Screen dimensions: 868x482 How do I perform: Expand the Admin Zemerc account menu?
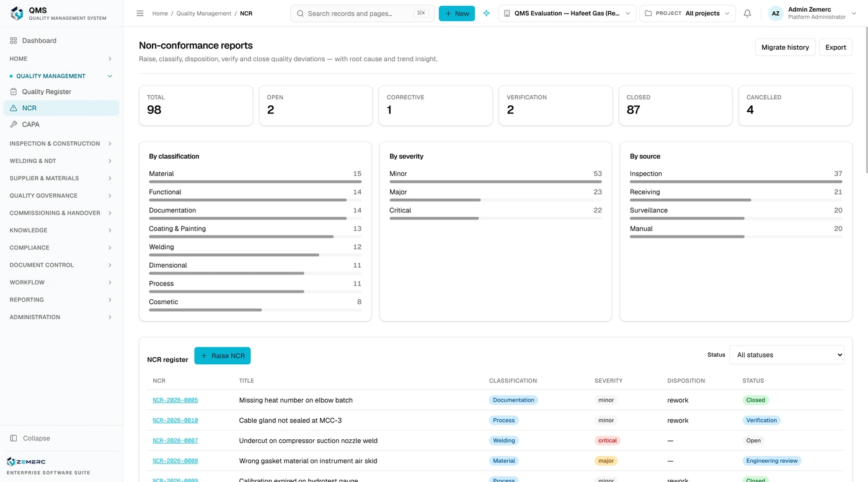(x=813, y=14)
